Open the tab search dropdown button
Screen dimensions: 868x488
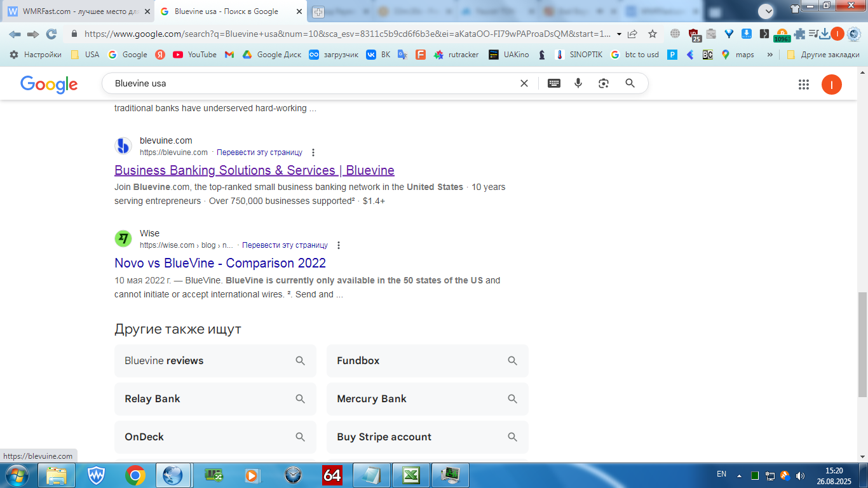tap(766, 11)
